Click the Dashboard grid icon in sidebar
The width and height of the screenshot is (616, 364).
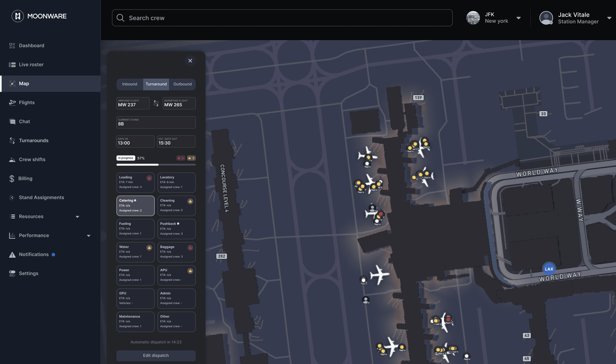tap(12, 46)
